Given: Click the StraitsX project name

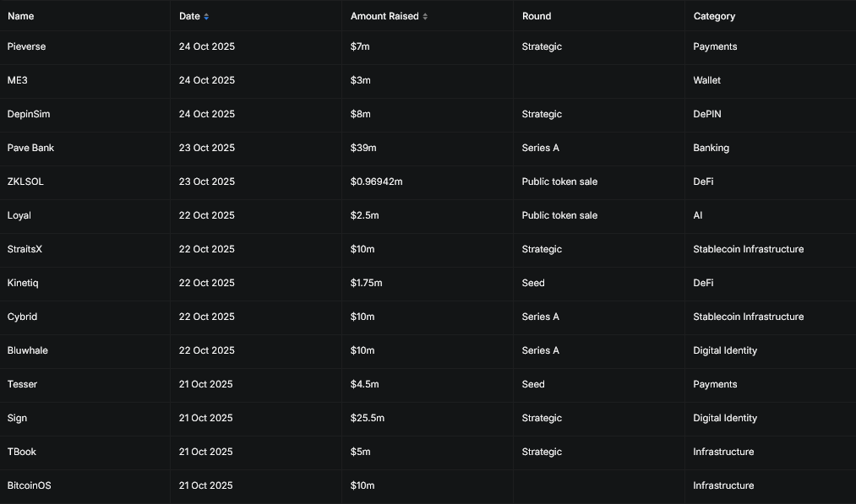Looking at the screenshot, I should (x=25, y=249).
